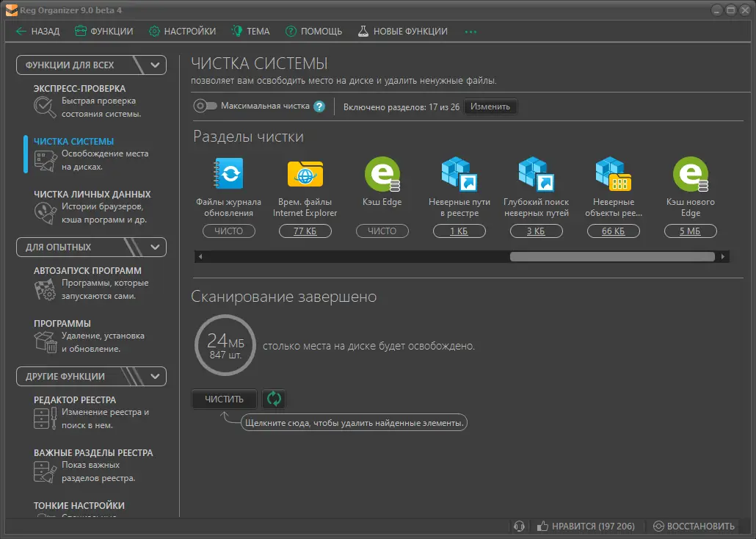Click the 24 МБ scan result circle

click(225, 345)
